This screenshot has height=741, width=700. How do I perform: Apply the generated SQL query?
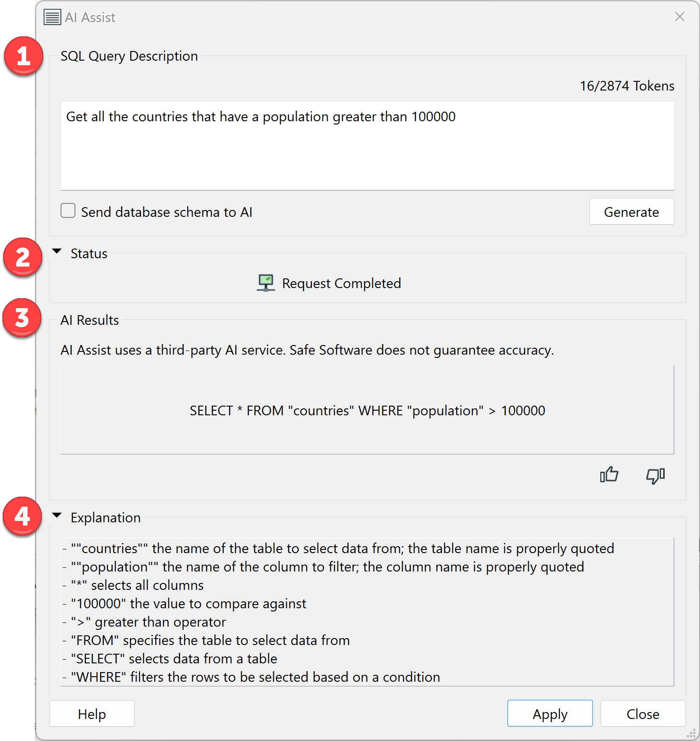550,714
